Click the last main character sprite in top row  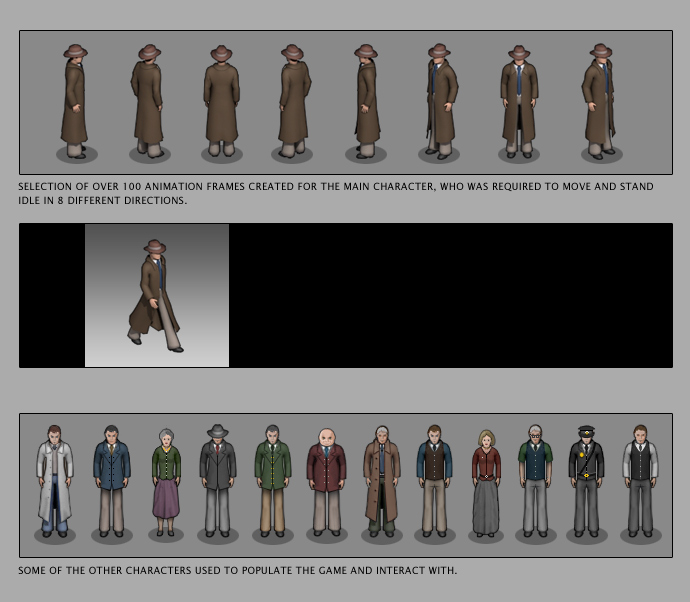[x=600, y=100]
